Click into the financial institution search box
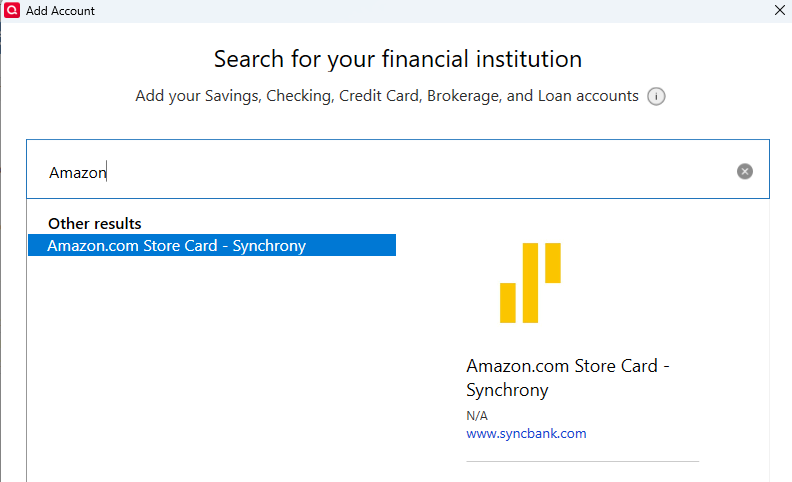The image size is (792, 482). [400, 171]
